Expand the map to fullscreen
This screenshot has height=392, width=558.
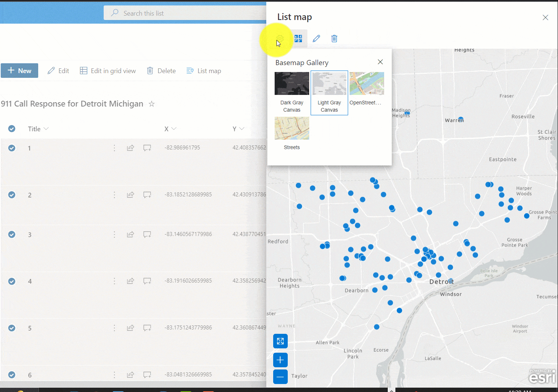click(x=280, y=341)
